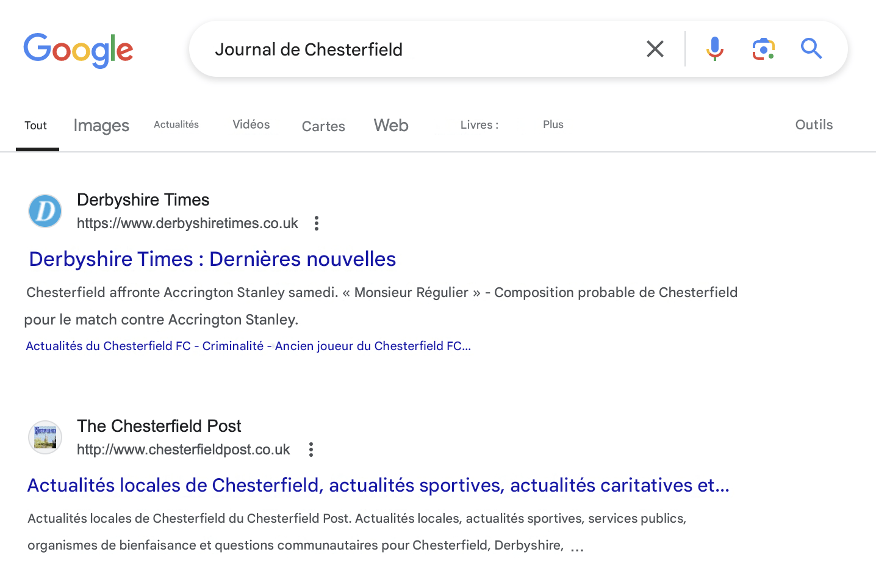The image size is (876, 588).
Task: Click the chesterfieldpost.co.uk URL
Action: click(183, 450)
